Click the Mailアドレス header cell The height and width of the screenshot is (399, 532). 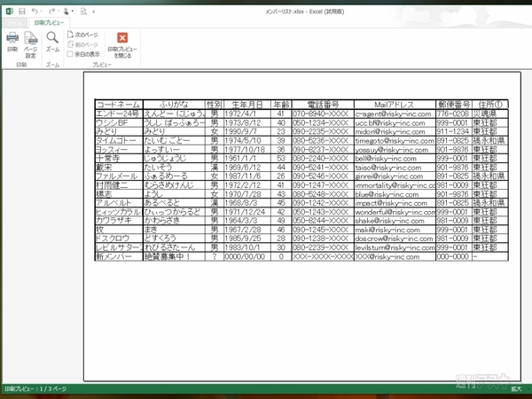coord(395,104)
